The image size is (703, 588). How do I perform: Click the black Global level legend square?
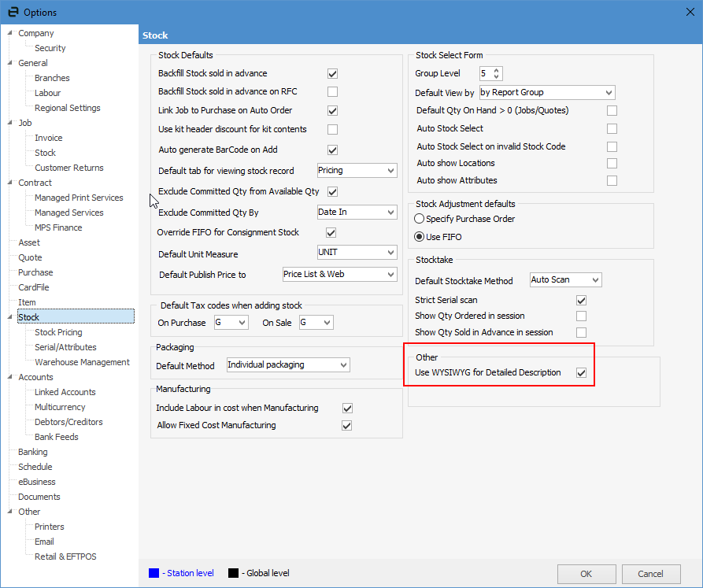(x=232, y=573)
